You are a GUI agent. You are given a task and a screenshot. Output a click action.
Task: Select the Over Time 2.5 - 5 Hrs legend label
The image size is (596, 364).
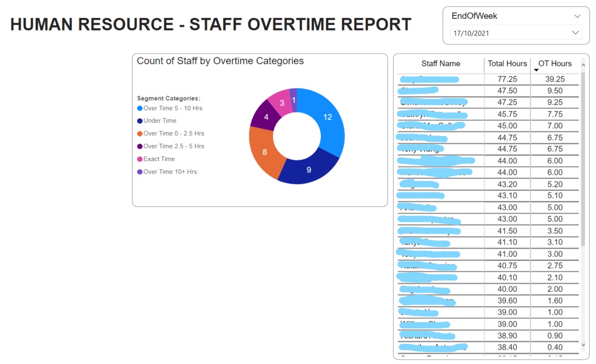[174, 146]
